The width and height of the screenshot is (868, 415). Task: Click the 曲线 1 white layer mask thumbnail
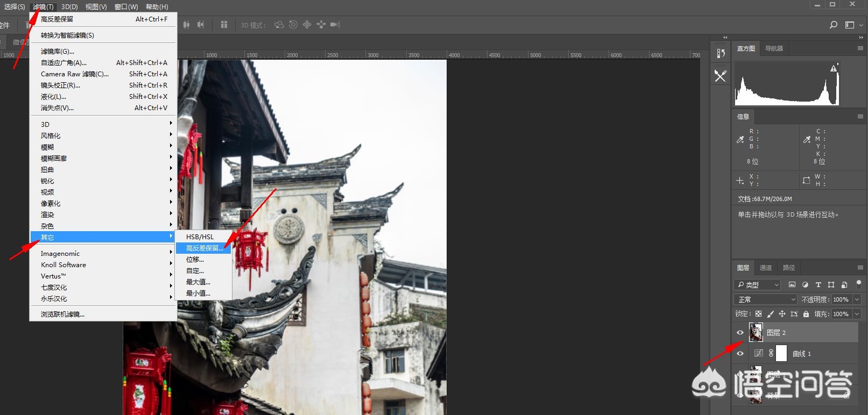click(x=781, y=353)
